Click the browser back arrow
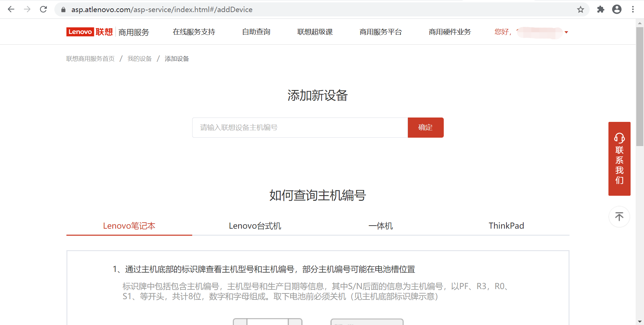 [x=11, y=9]
